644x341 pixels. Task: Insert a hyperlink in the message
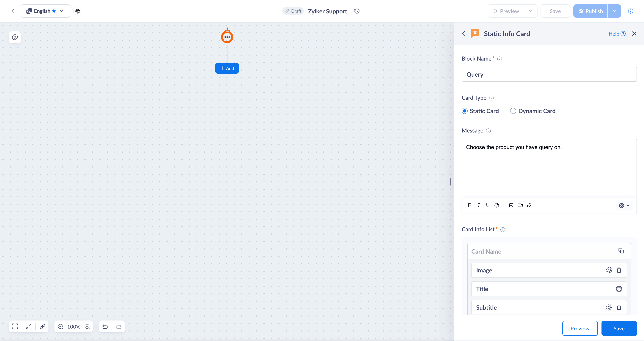[x=529, y=205]
